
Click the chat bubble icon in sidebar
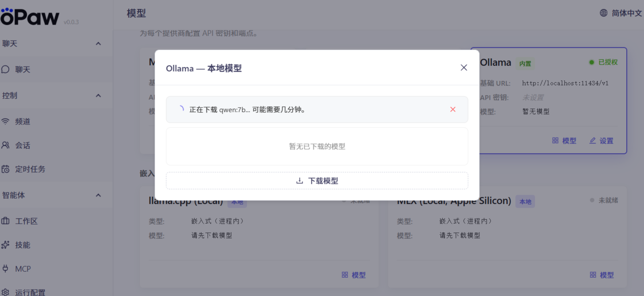6,69
